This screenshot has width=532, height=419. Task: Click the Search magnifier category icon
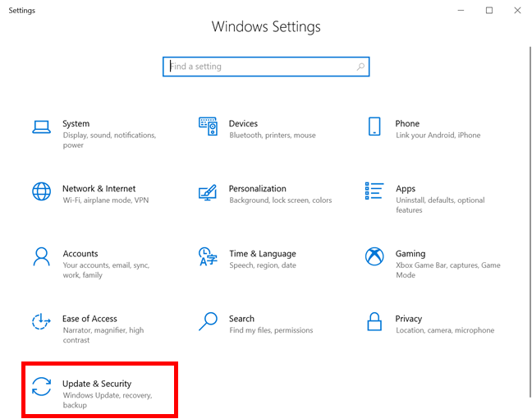[x=208, y=321]
